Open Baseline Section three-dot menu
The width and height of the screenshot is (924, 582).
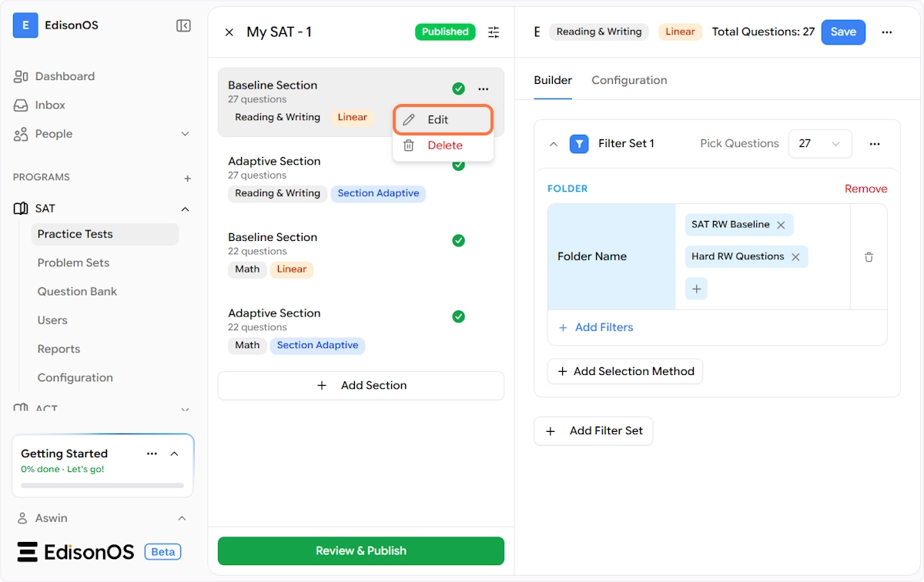coord(484,89)
